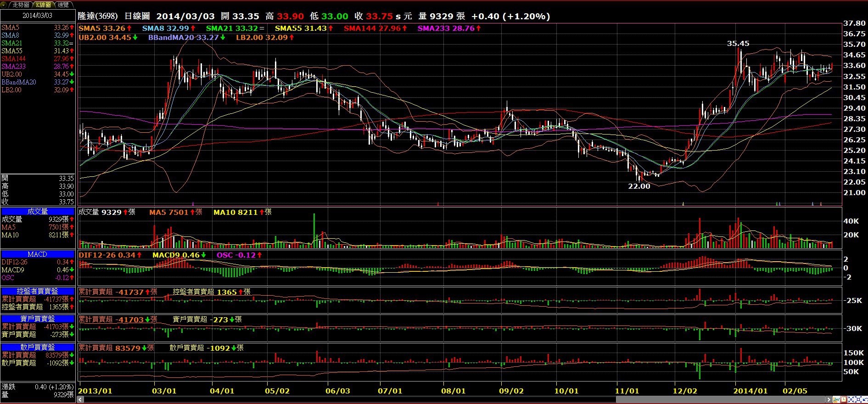Image resolution: width=868 pixels, height=404 pixels.
Task: Select the 控盤者買賣盤 panel header
Action: point(38,291)
